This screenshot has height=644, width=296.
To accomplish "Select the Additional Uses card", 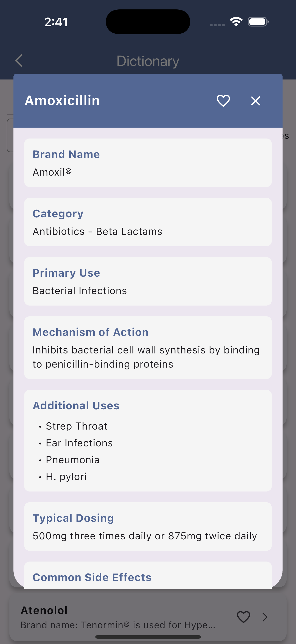I will 148,441.
